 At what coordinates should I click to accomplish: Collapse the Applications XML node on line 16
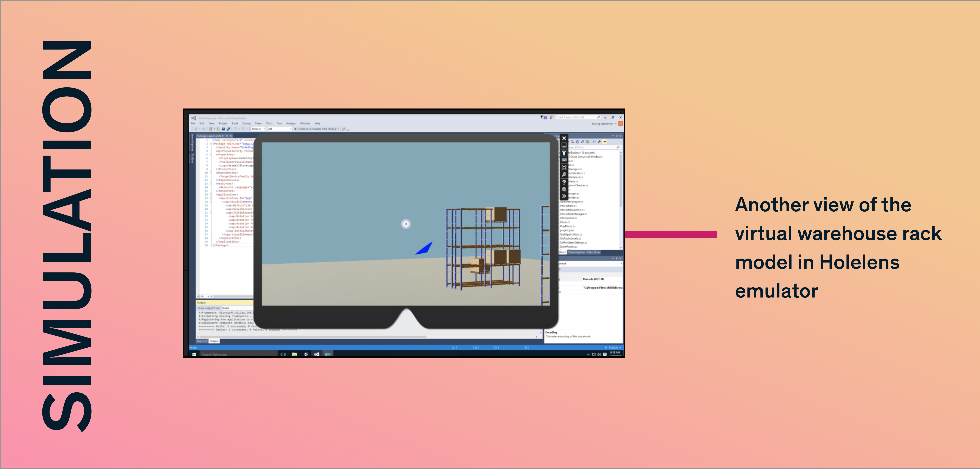[x=211, y=194]
